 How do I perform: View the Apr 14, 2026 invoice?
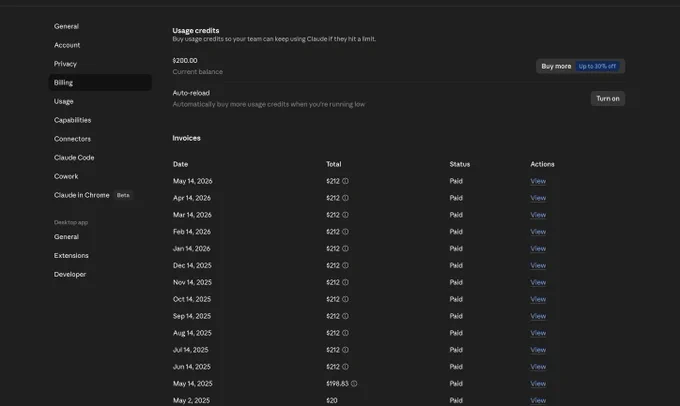538,198
